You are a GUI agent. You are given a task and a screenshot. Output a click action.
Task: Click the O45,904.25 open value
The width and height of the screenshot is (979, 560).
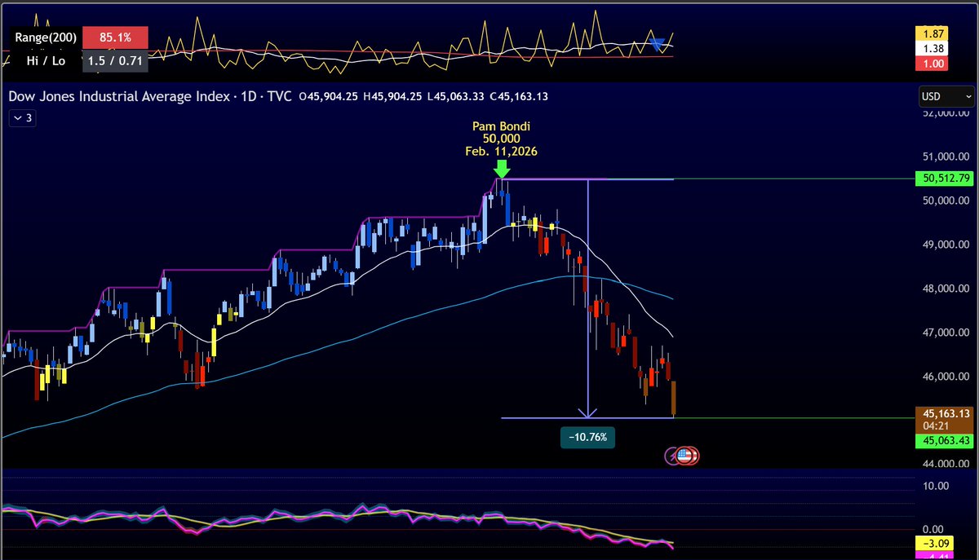click(330, 96)
